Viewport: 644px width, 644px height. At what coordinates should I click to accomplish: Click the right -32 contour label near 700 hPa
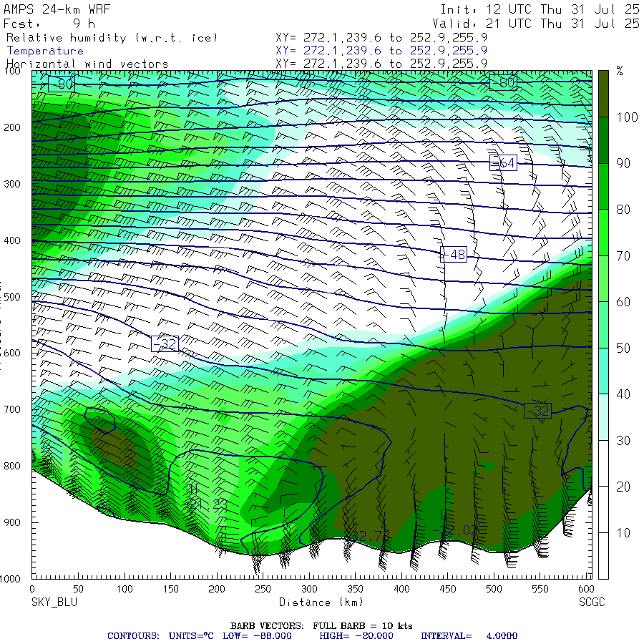point(537,411)
